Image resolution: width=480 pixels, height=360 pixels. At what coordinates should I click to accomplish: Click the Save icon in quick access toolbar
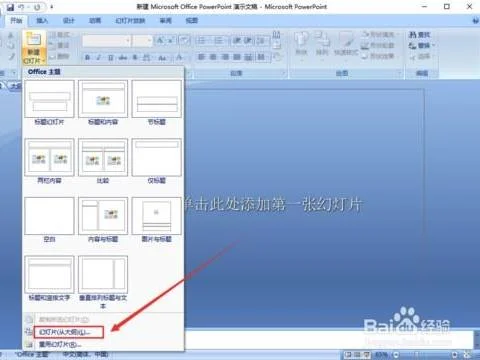10,7
